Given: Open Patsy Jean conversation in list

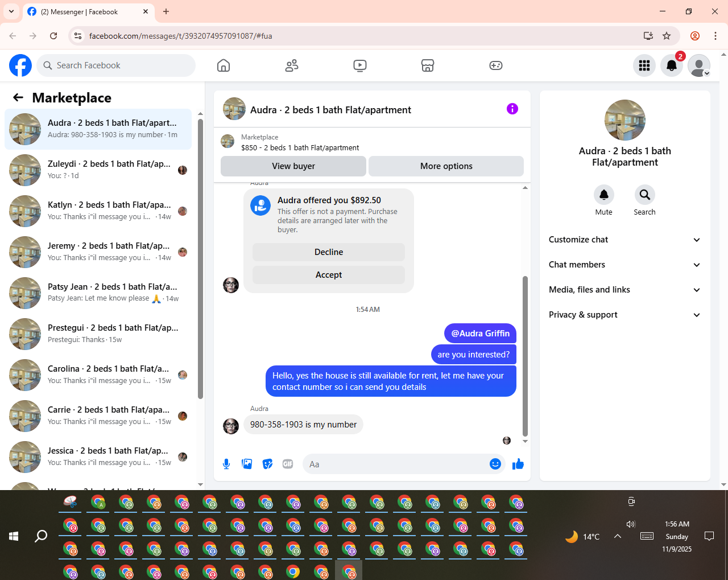Looking at the screenshot, I should 98,293.
